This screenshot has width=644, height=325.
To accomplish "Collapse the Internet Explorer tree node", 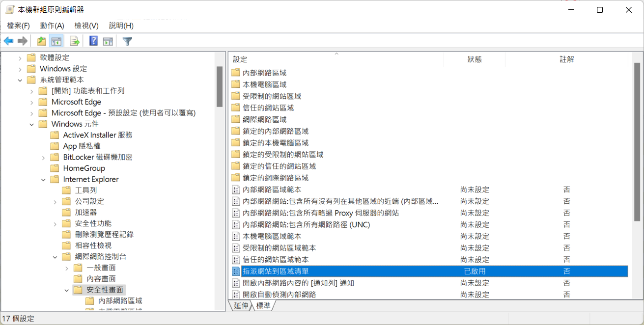I will pos(43,180).
